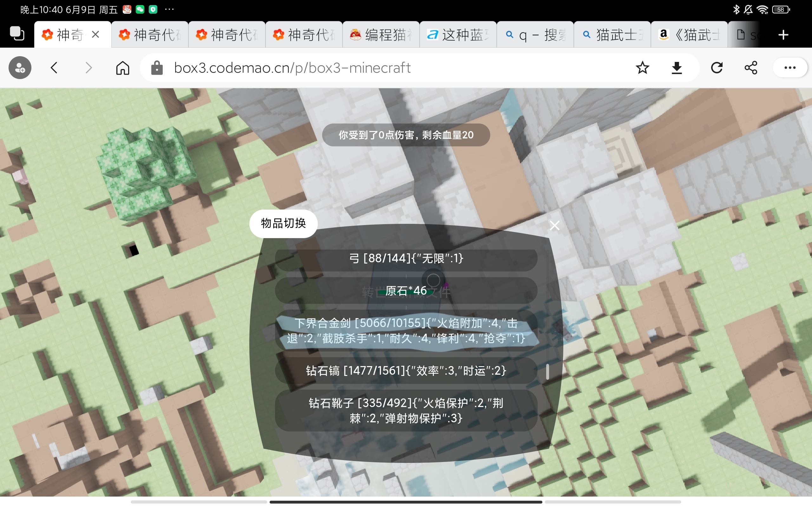View site security lock info
The height and width of the screenshot is (508, 812).
(x=157, y=68)
